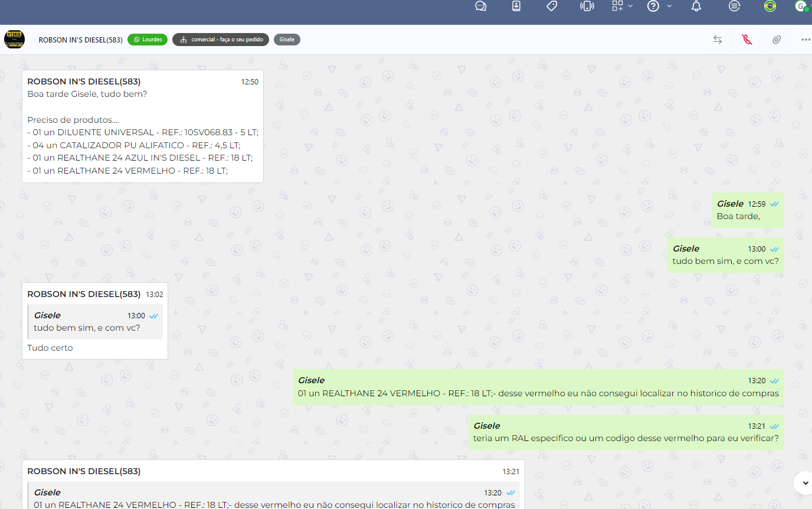The image size is (812, 509).
Task: Open the list menu icon in top bar
Action: coord(734,6)
